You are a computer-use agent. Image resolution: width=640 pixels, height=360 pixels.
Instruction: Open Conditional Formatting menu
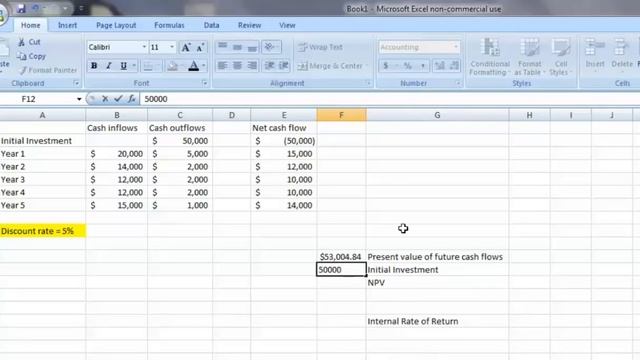490,57
